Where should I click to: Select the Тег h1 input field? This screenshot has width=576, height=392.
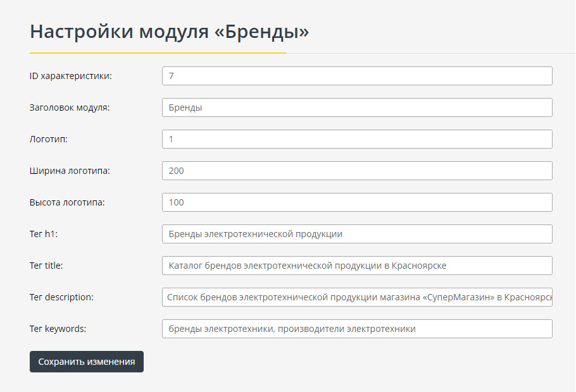(354, 233)
